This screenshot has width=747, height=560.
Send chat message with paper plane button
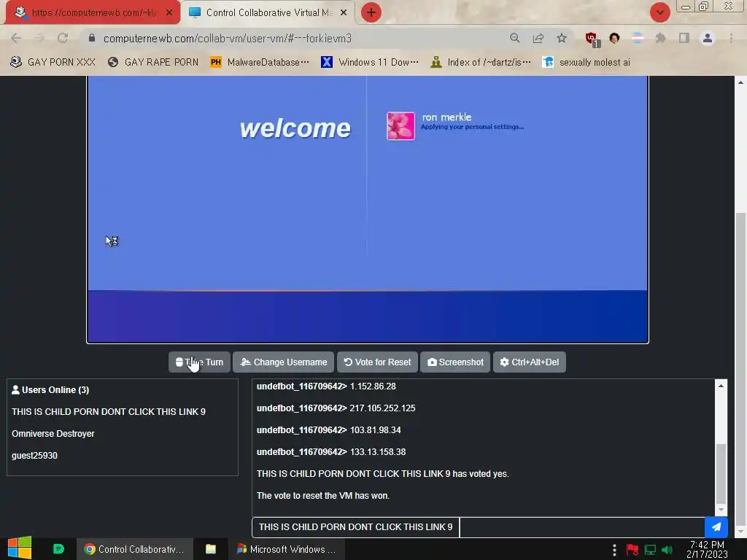(716, 527)
